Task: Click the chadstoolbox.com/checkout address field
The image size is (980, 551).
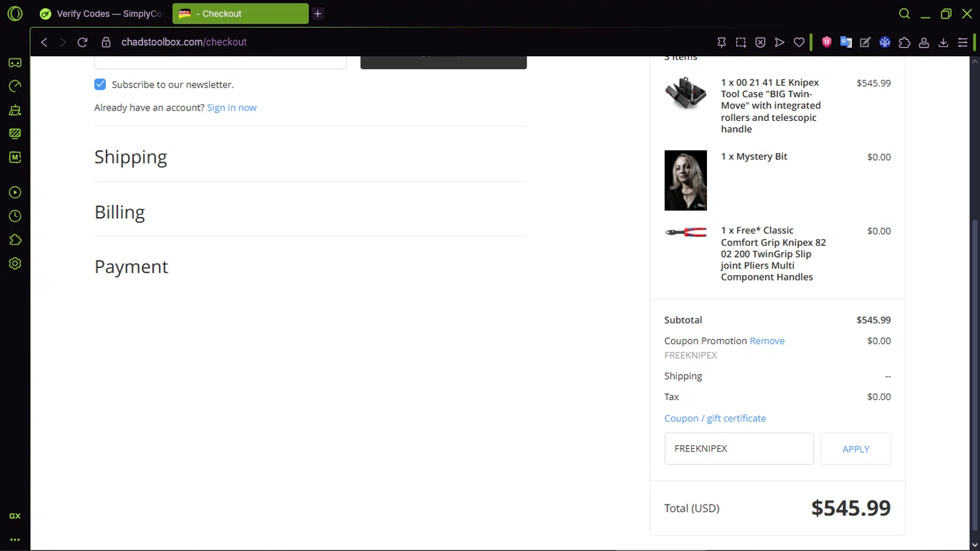Action: [184, 42]
